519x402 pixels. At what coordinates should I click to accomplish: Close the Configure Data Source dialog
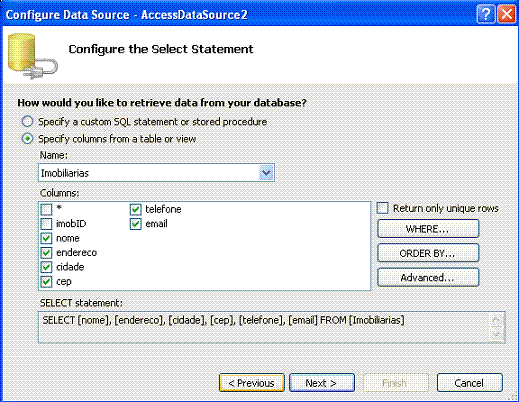coord(507,14)
